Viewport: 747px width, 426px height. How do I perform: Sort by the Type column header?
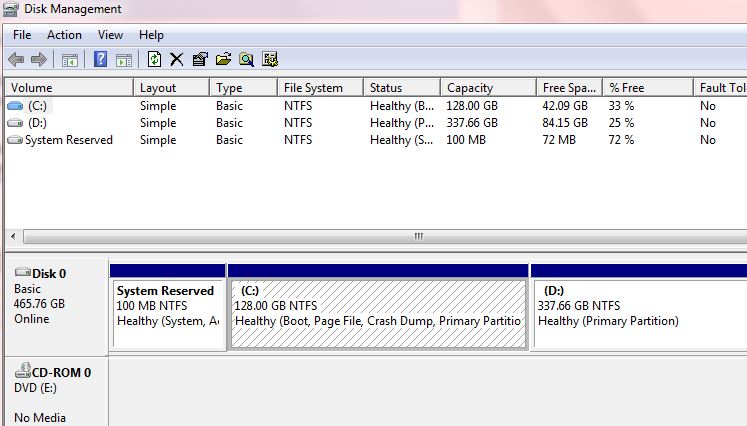click(243, 88)
